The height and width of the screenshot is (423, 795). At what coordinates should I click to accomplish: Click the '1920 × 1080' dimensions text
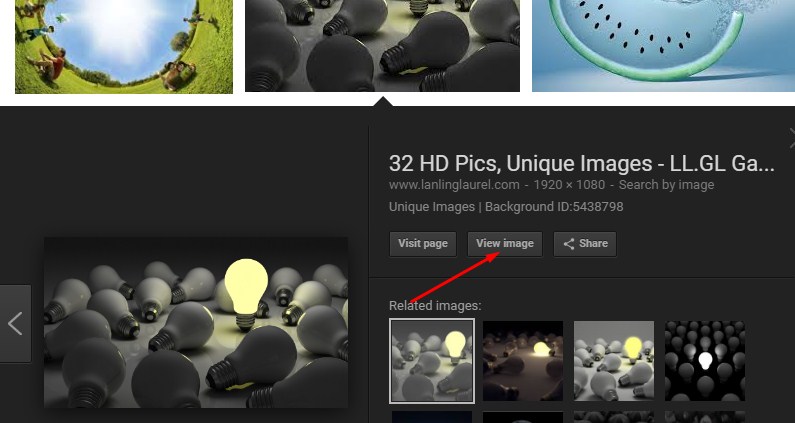pos(569,185)
